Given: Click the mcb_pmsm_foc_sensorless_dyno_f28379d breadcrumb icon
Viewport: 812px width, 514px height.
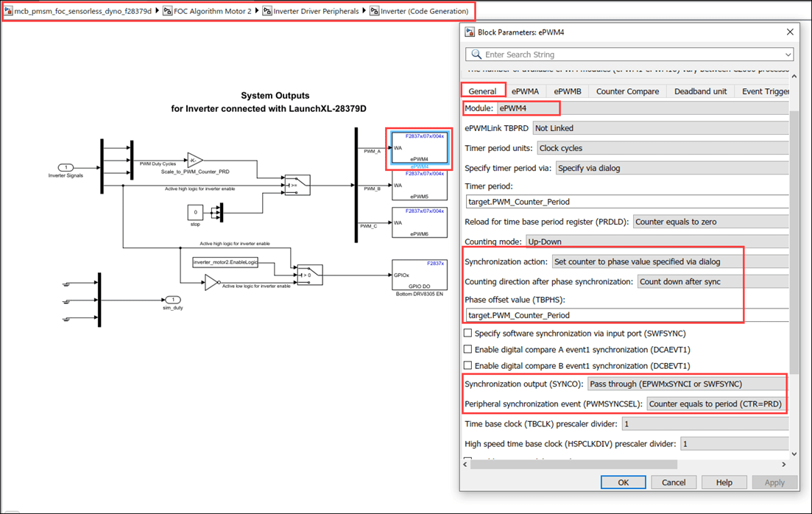Looking at the screenshot, I should pos(8,11).
